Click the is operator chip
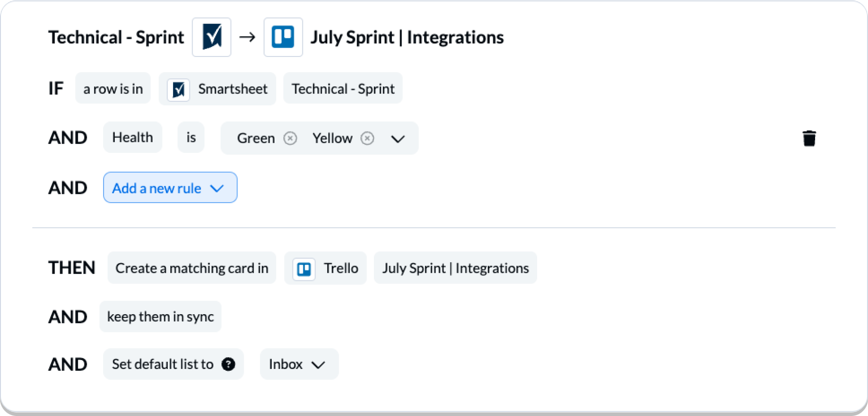The width and height of the screenshot is (868, 416). coord(191,137)
